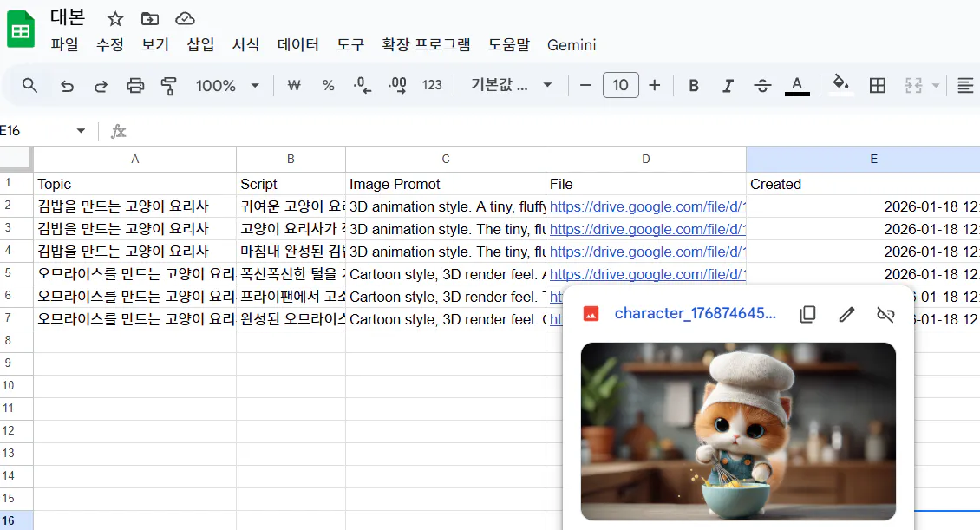
Task: Format selection as currency with ₩
Action: [295, 85]
